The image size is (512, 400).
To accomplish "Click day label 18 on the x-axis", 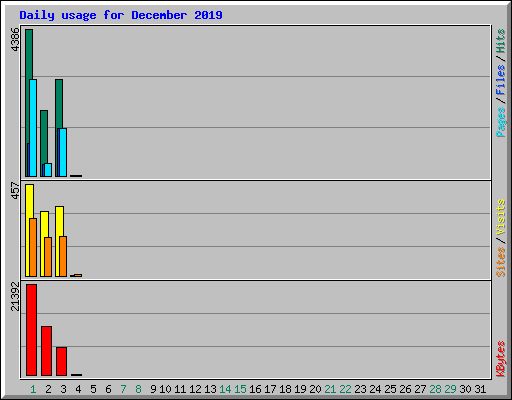I will point(285,389).
